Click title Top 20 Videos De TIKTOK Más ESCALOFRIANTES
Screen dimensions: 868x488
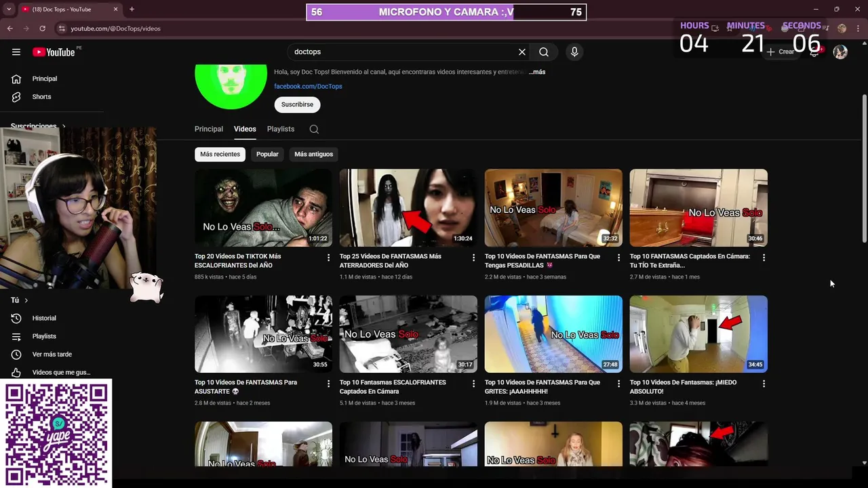[x=237, y=261]
